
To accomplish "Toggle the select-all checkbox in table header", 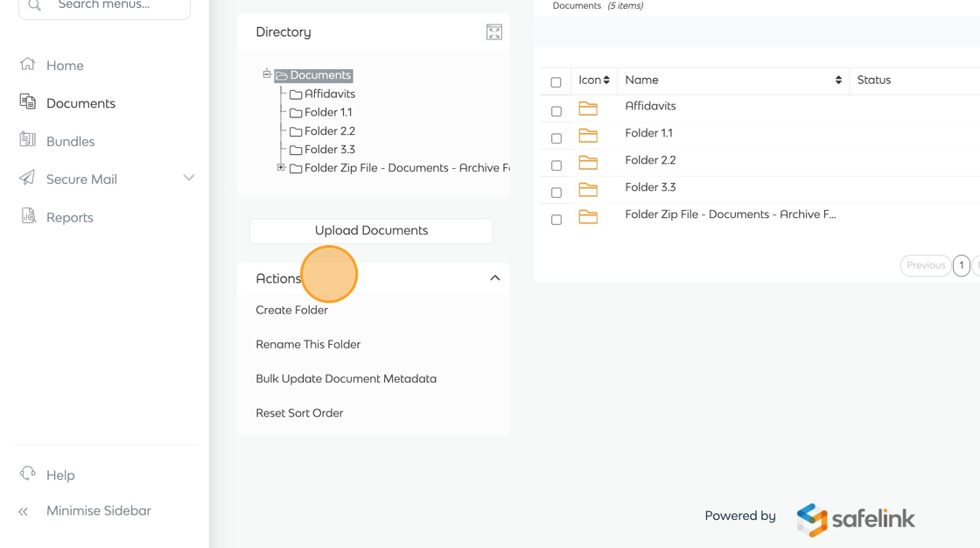I will 556,82.
